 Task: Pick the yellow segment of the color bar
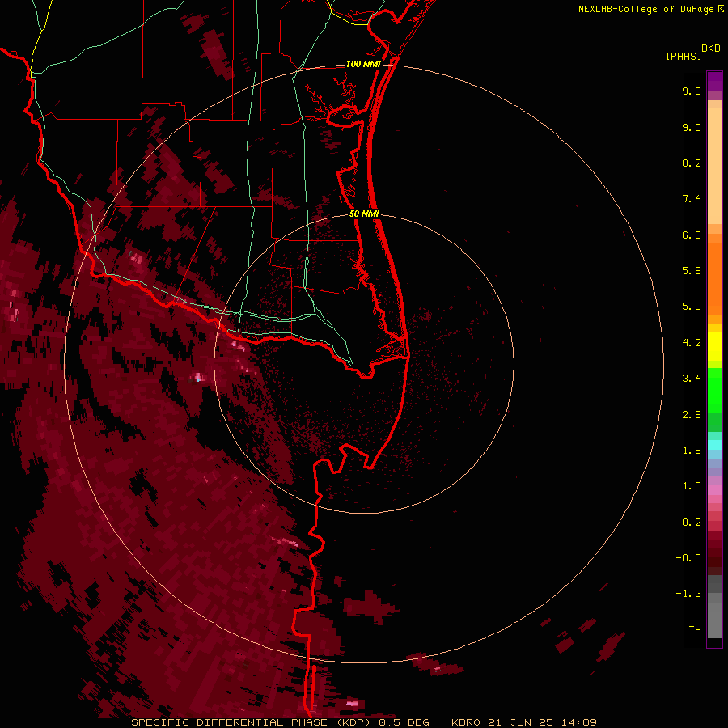[714, 346]
